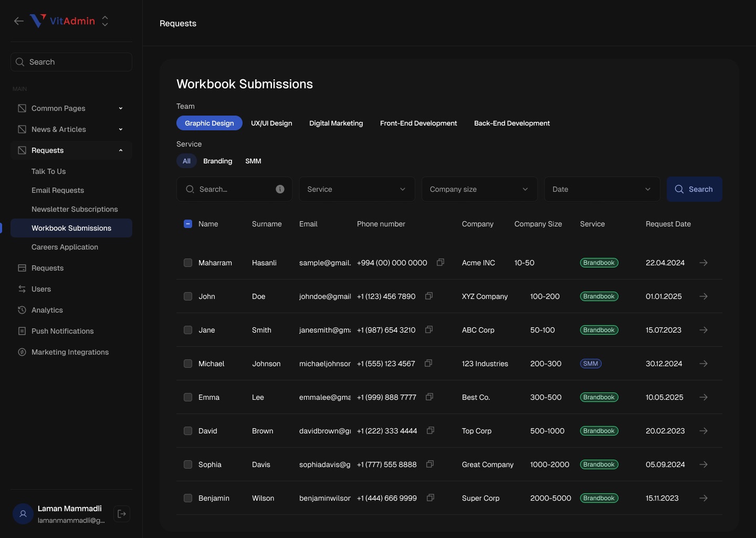The height and width of the screenshot is (538, 756).
Task: Click the blue Search button
Action: [x=695, y=189]
